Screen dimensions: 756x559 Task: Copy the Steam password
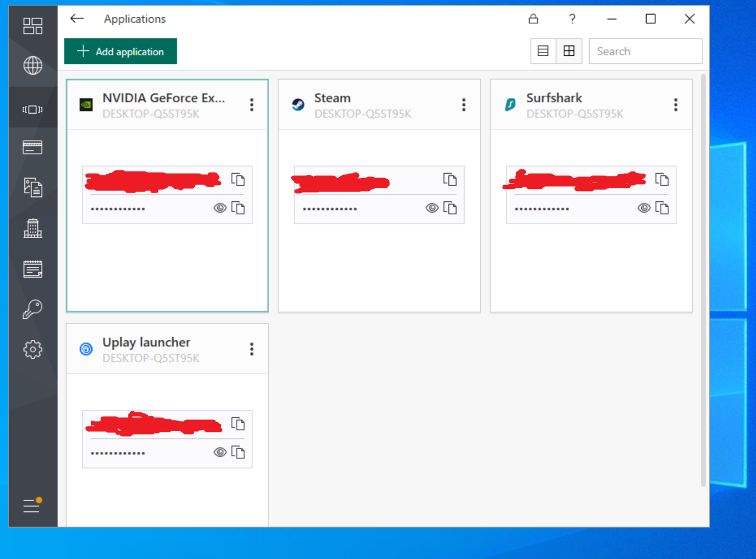click(x=450, y=208)
